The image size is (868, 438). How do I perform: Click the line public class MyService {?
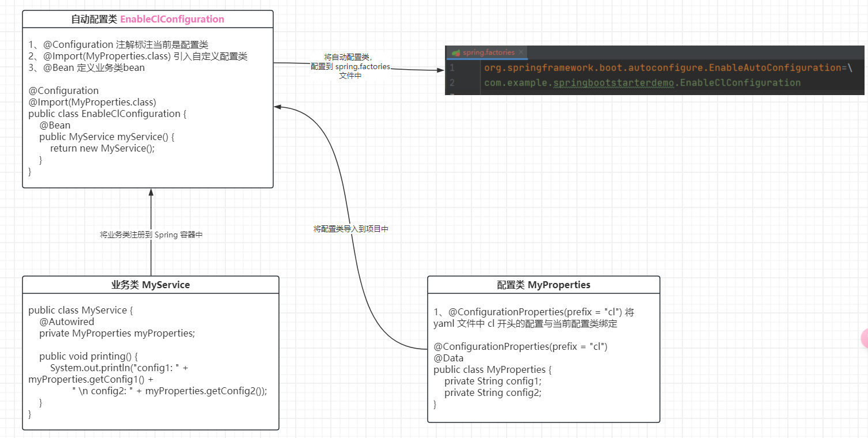[x=81, y=310]
